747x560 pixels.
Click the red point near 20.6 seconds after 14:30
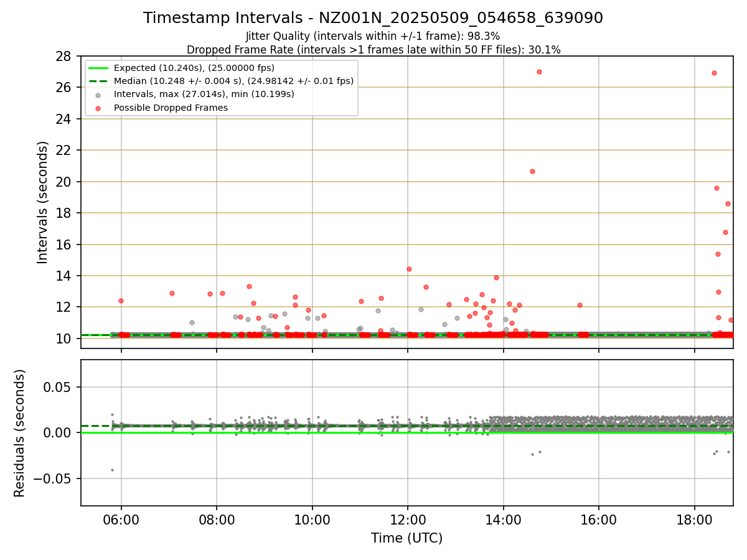pyautogui.click(x=532, y=171)
